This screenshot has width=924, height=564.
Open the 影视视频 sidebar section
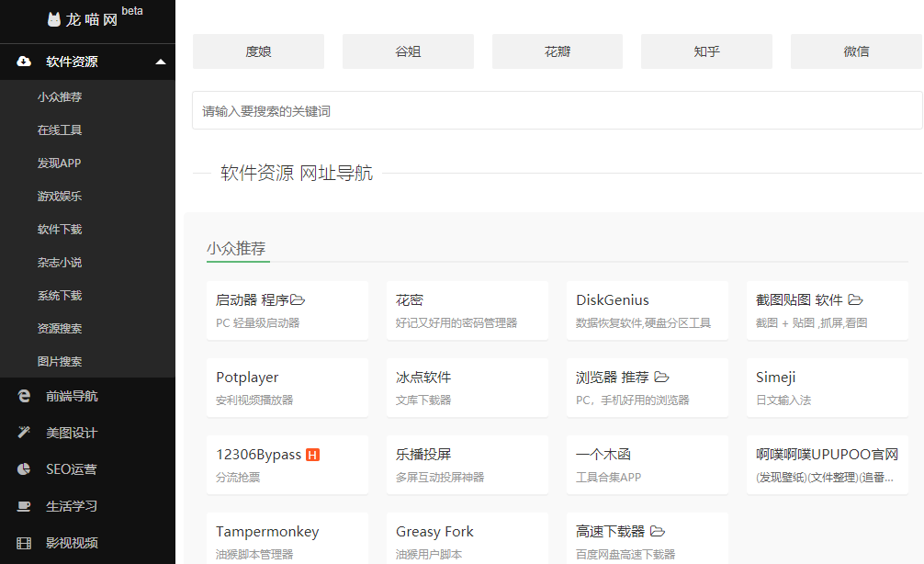point(88,543)
